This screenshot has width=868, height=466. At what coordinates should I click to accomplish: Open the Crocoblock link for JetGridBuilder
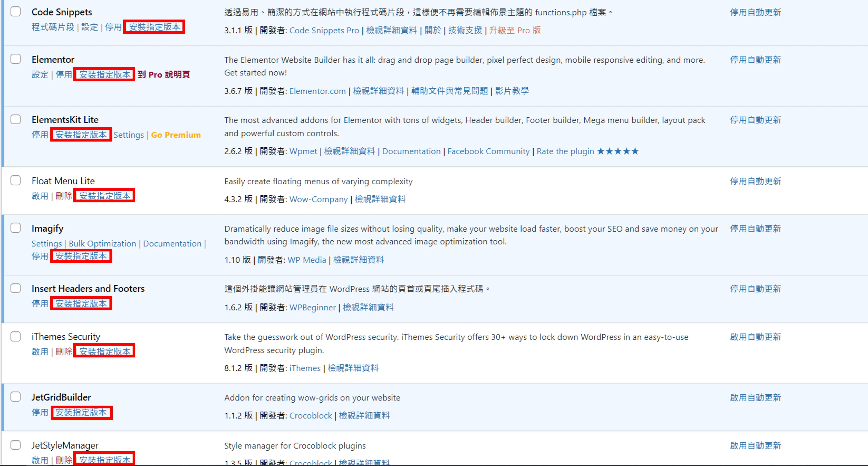(311, 416)
